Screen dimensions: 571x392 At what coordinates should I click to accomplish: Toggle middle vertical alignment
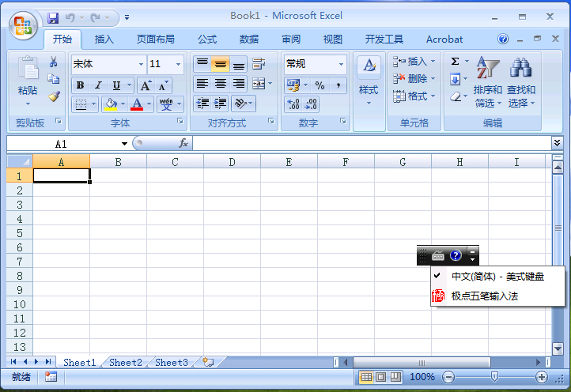click(x=220, y=64)
